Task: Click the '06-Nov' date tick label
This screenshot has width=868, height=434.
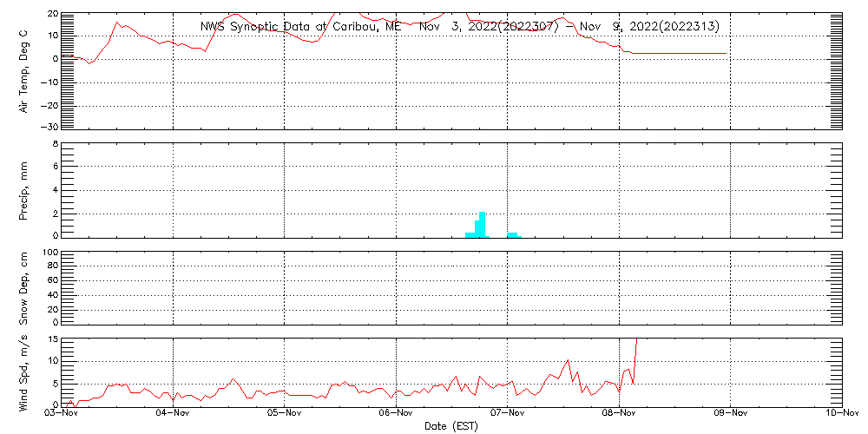Action: click(397, 413)
